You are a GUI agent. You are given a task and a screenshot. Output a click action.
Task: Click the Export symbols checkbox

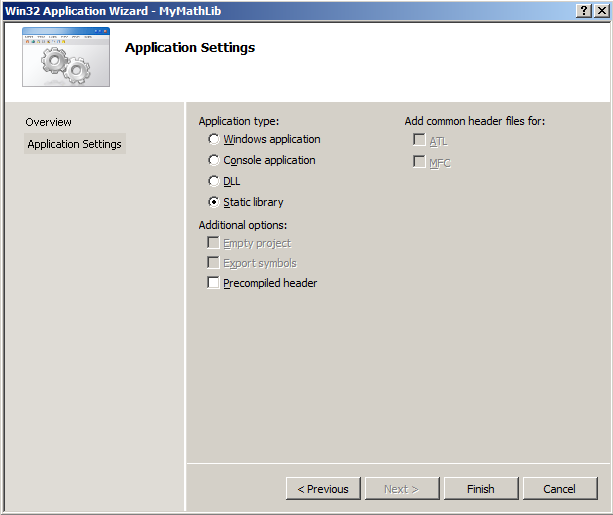coord(213,263)
